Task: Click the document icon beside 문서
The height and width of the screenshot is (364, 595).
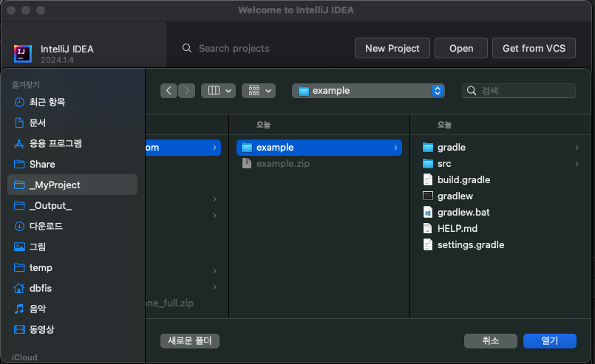Action: [x=19, y=123]
